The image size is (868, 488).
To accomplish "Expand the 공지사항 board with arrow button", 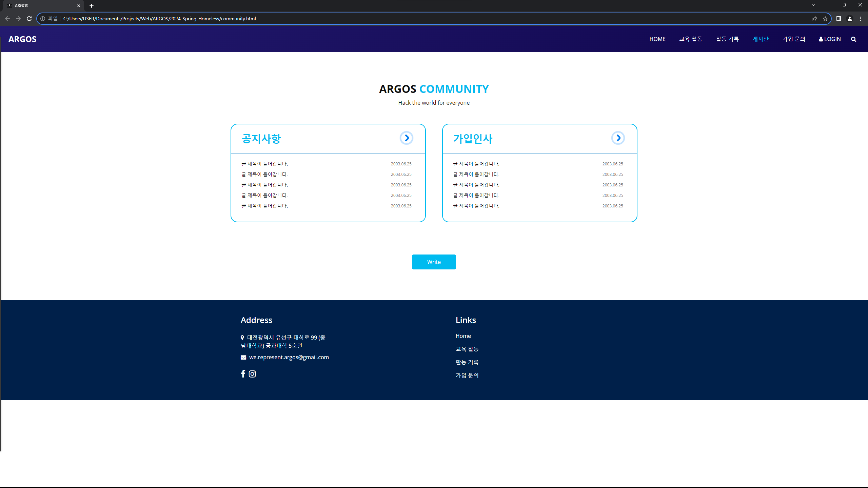I will click(406, 138).
